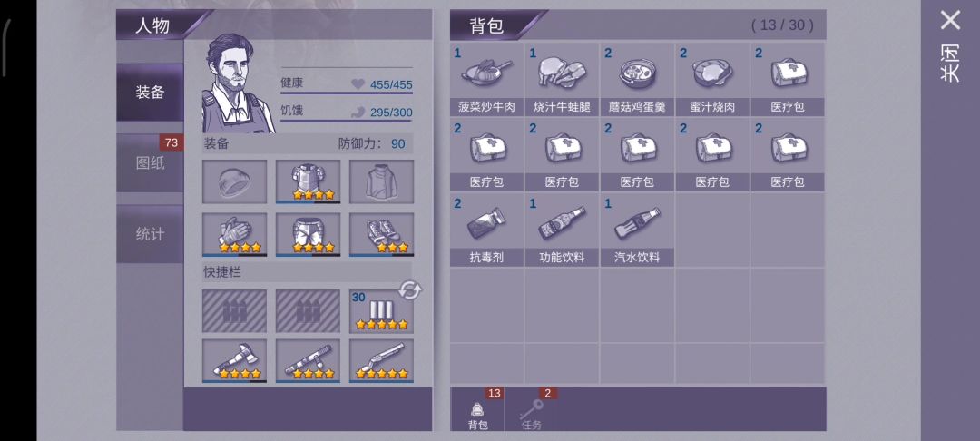Tap the equipped four-star gloves slot
The height and width of the screenshot is (441, 980).
tap(234, 235)
